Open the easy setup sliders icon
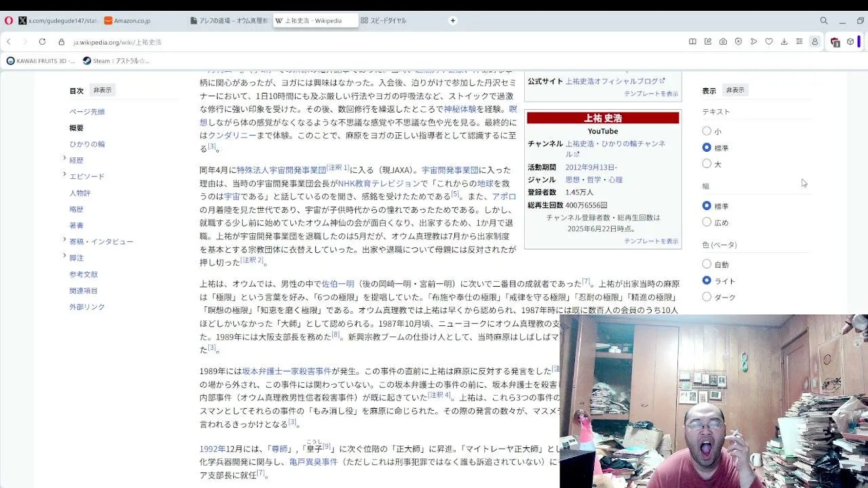The height and width of the screenshot is (488, 868). pyautogui.click(x=800, y=42)
